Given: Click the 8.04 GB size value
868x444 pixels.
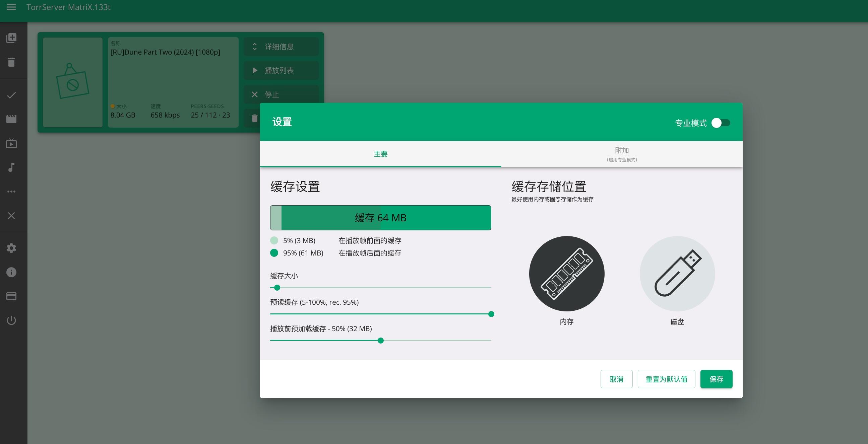Looking at the screenshot, I should click(123, 115).
